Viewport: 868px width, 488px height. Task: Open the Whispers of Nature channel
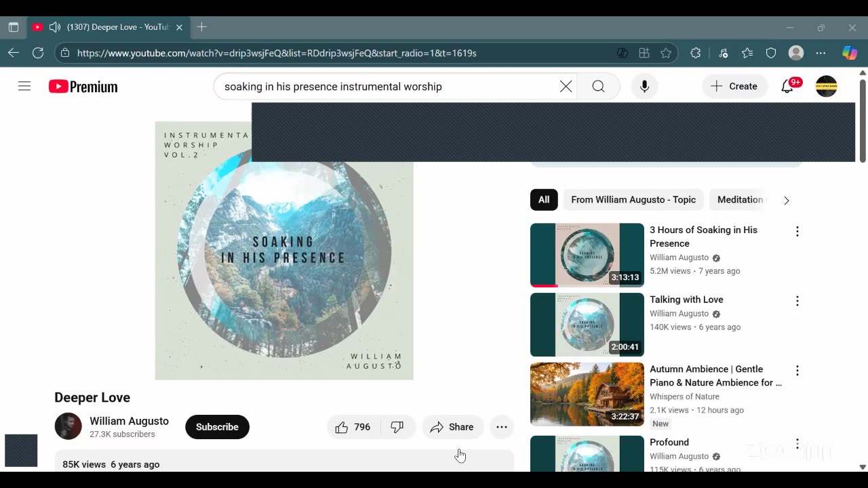pos(684,396)
